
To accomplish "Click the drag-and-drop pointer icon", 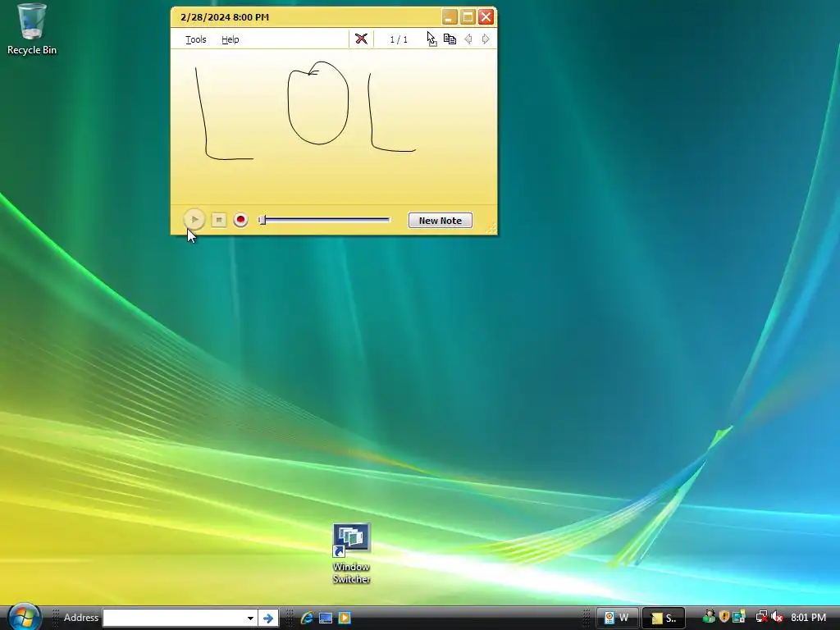I will (x=431, y=39).
